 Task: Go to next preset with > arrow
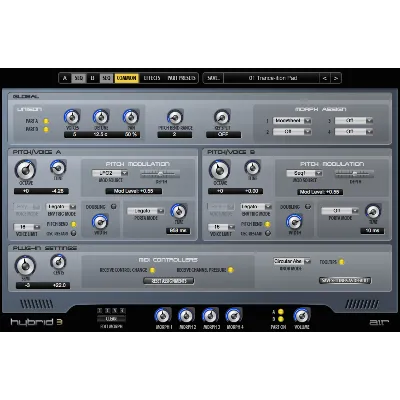pyautogui.click(x=336, y=78)
